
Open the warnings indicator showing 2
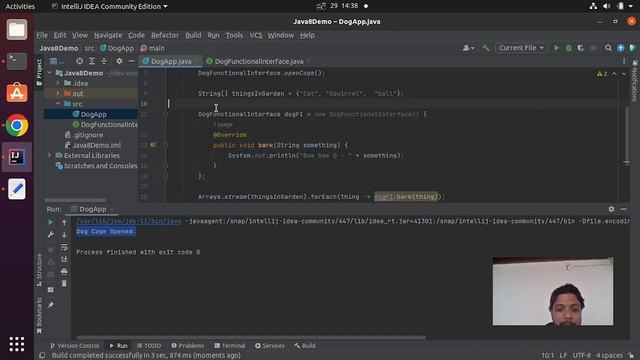602,74
